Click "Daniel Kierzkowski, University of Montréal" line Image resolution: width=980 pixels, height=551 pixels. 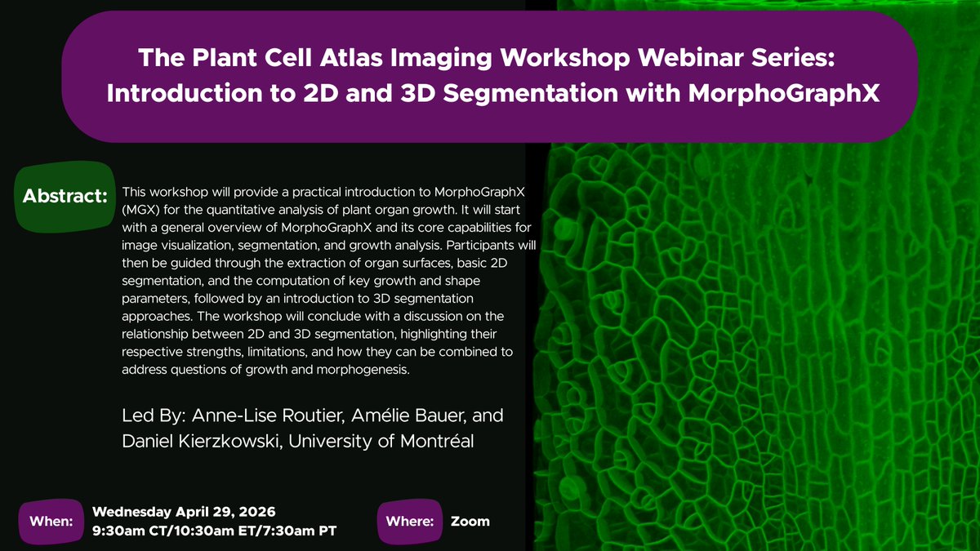[298, 442]
